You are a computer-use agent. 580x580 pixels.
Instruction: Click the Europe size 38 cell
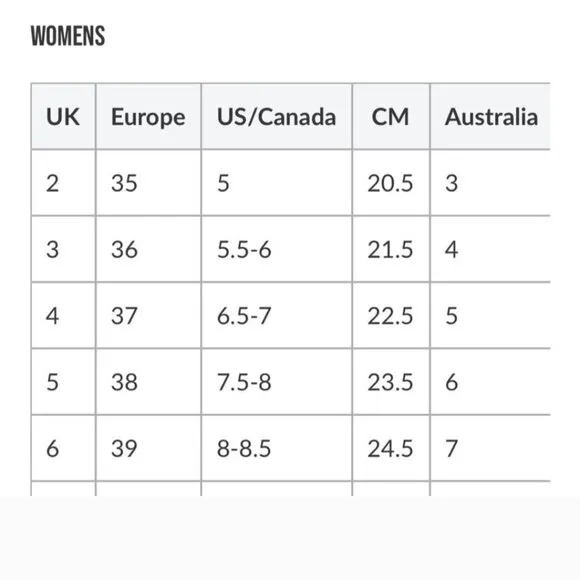(148, 382)
